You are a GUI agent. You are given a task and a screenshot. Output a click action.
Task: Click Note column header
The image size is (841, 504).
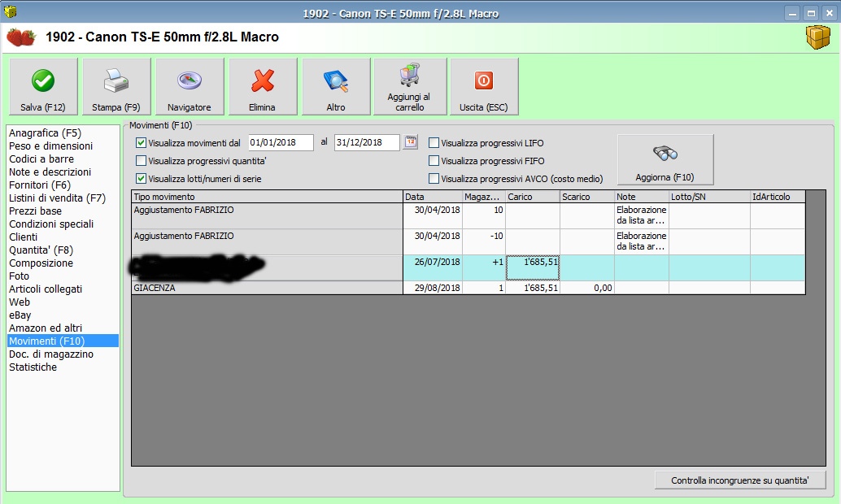point(642,197)
